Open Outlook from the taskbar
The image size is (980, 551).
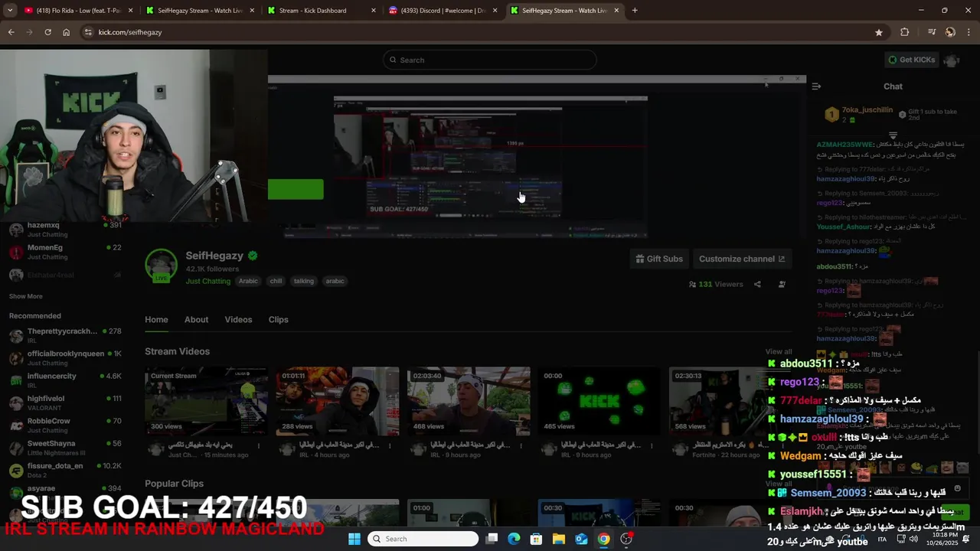click(x=581, y=539)
